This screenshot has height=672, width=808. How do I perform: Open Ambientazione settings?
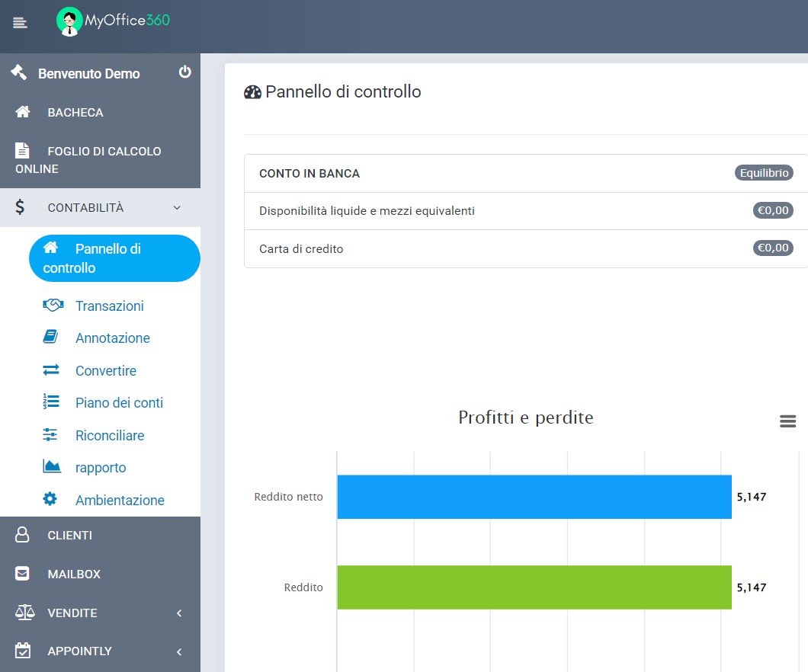click(120, 500)
